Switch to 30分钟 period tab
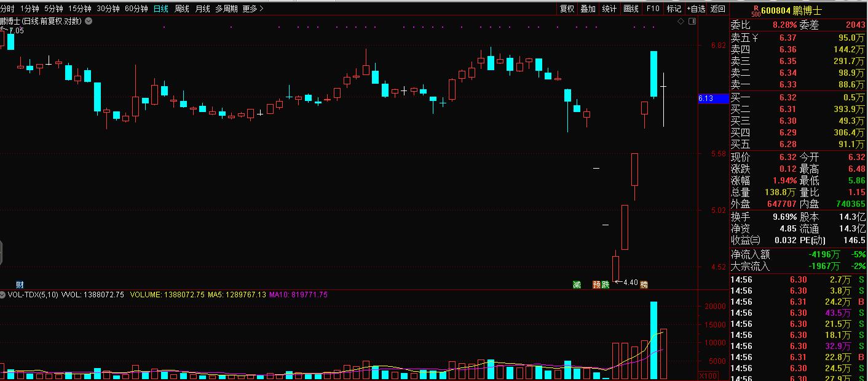The height and width of the screenshot is (381, 868). point(108,9)
